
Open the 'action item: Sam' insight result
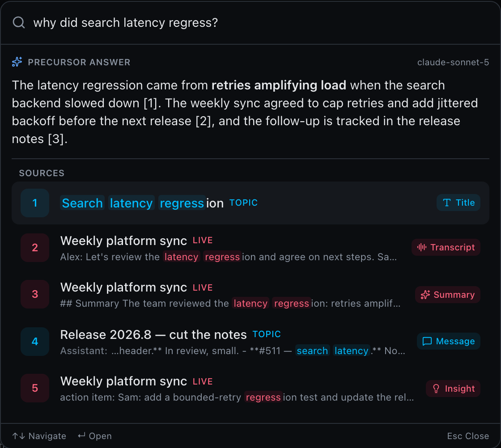[250, 388]
